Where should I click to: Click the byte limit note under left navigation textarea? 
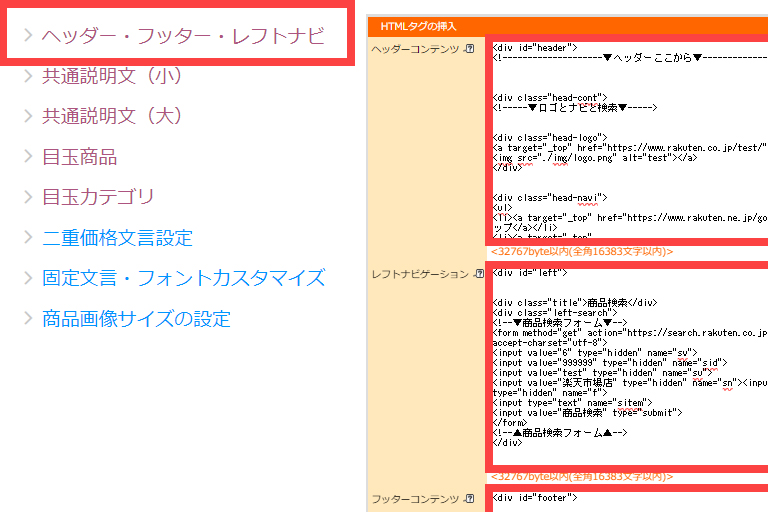(x=582, y=477)
